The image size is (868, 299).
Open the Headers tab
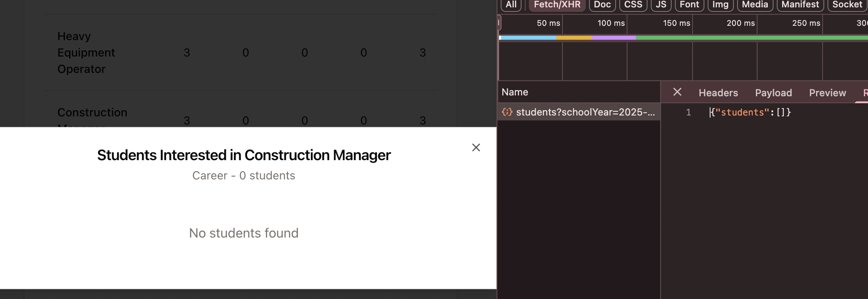718,93
